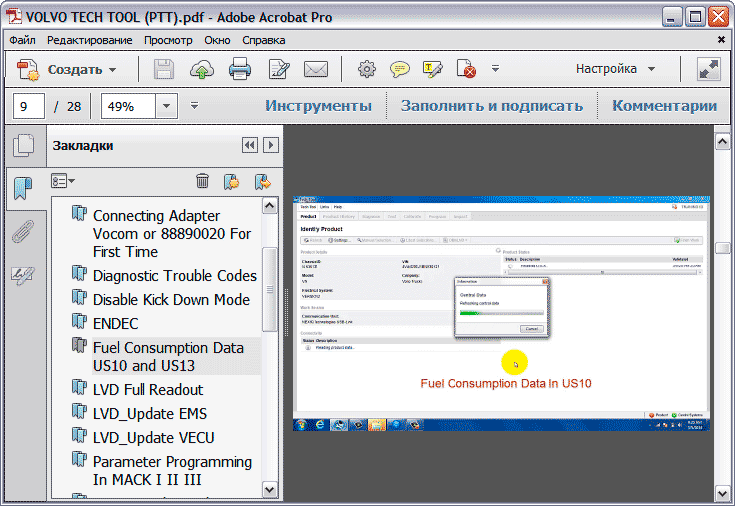Viewport: 735px width, 506px height.
Task: Click the cloud upload icon
Action: point(201,70)
